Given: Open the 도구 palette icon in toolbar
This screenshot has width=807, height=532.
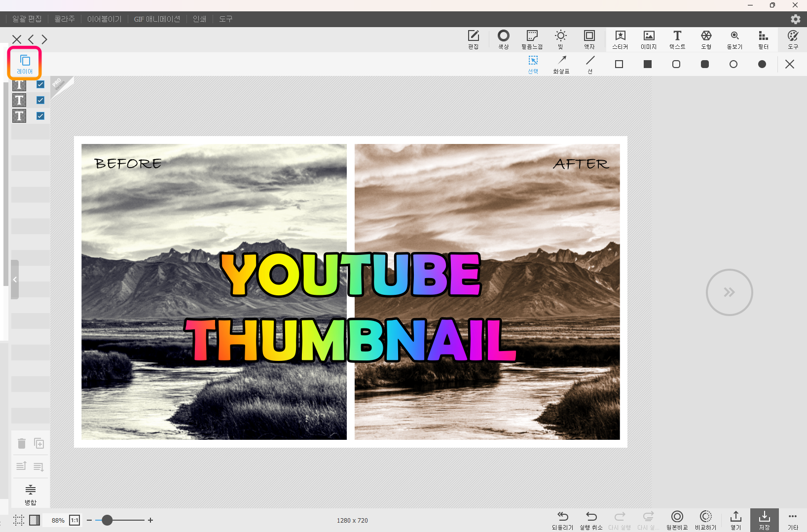Looking at the screenshot, I should click(793, 39).
